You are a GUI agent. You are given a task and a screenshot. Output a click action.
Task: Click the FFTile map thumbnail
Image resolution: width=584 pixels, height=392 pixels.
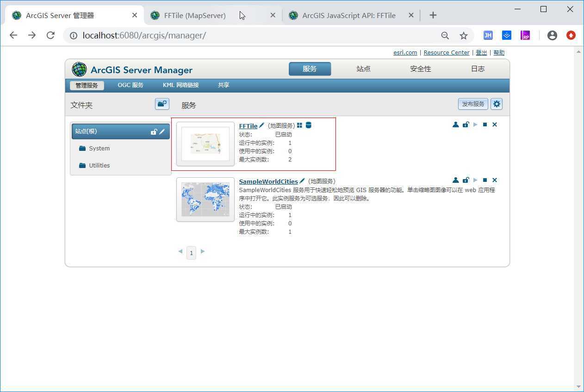205,144
